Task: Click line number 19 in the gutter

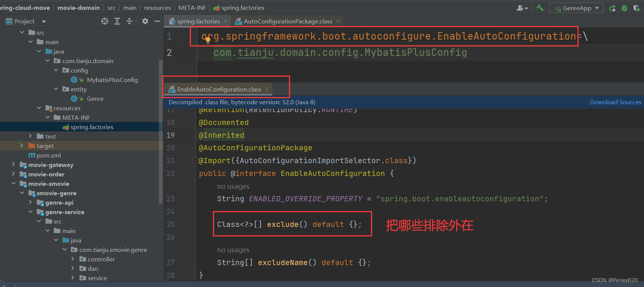Action: (x=171, y=135)
